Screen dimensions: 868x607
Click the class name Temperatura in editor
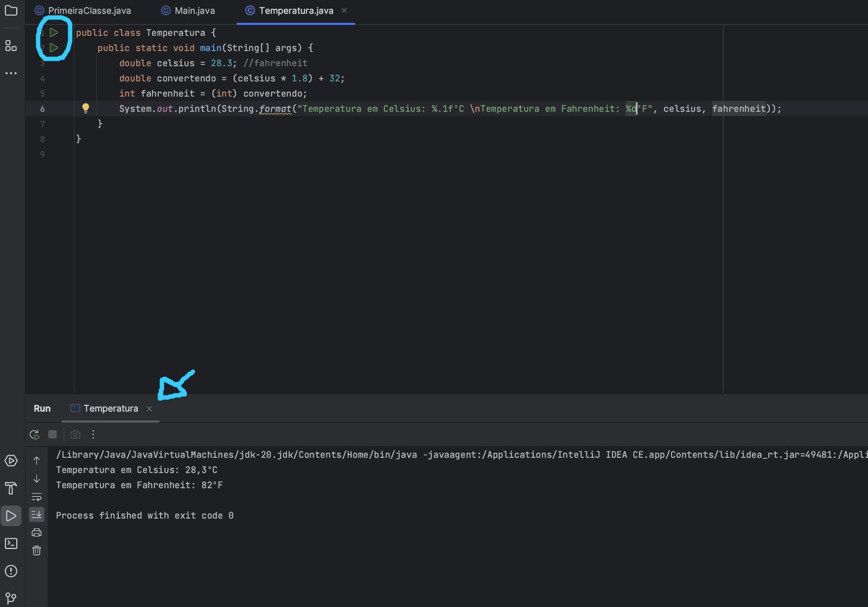click(x=175, y=33)
